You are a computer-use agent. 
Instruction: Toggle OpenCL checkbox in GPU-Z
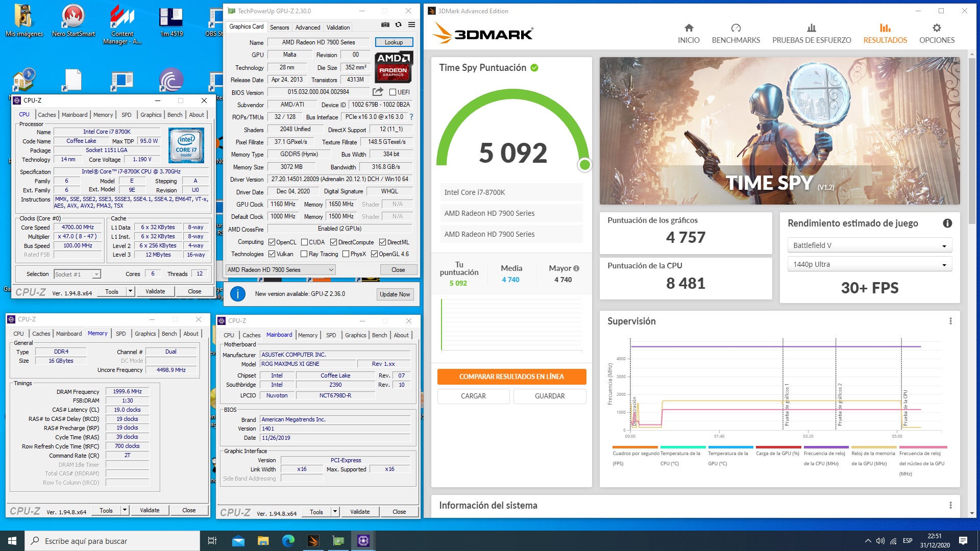[x=272, y=242]
